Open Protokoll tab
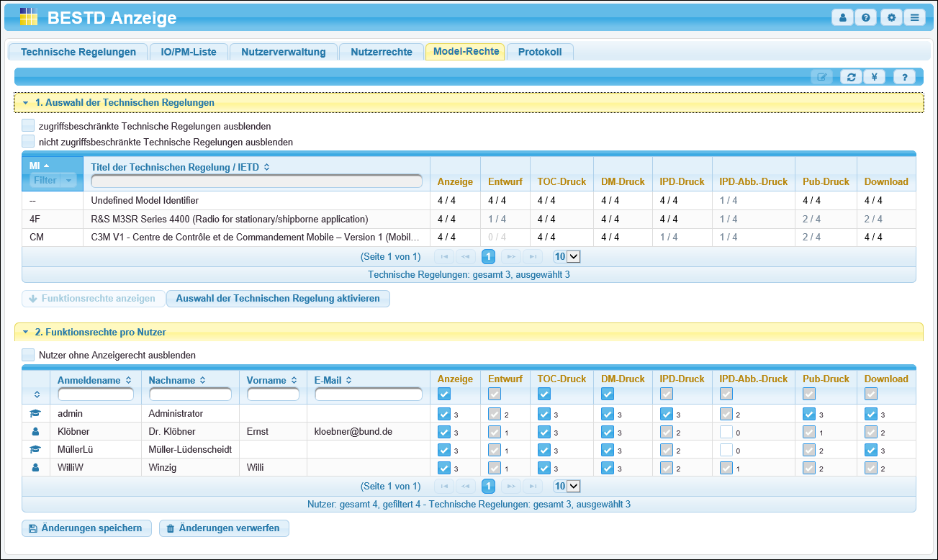This screenshot has height=560, width=938. [540, 52]
